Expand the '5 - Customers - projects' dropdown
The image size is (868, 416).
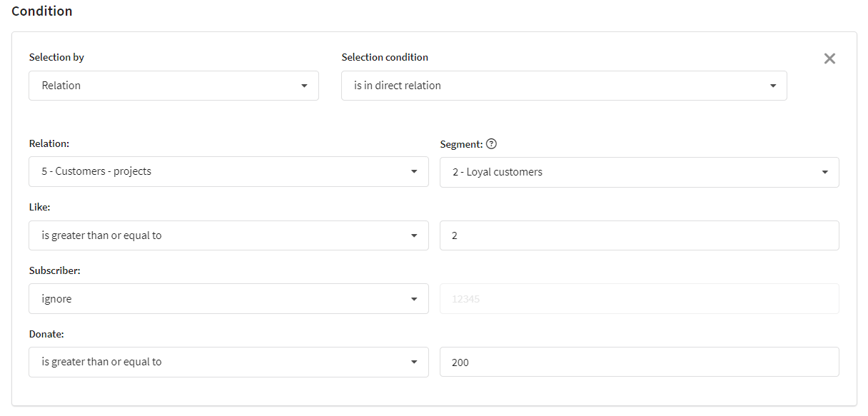point(228,172)
